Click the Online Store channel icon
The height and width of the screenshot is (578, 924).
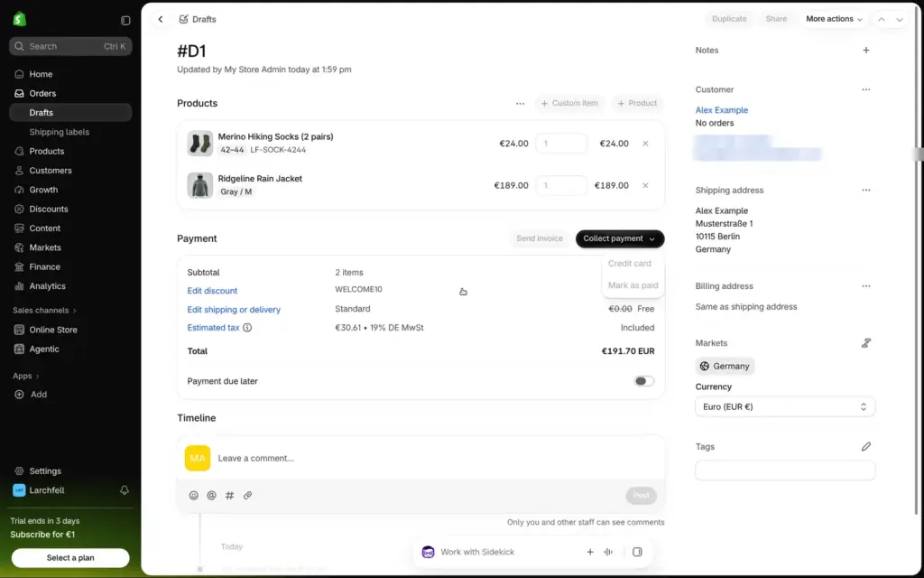pyautogui.click(x=20, y=330)
